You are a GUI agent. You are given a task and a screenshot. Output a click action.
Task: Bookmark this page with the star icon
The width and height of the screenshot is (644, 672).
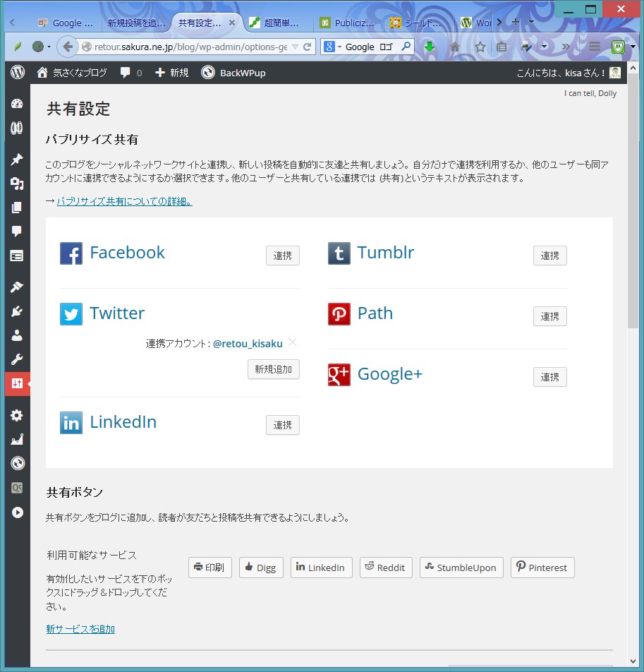click(480, 47)
